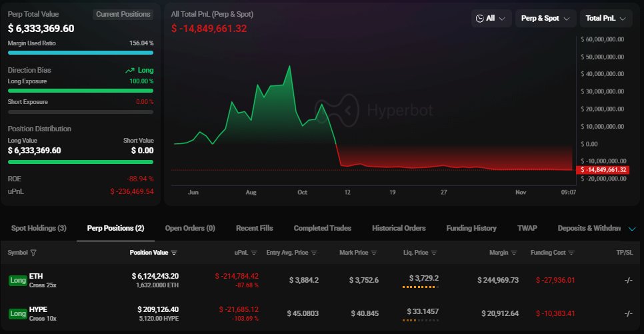Click the ETH Long badge
Screen dimensions: 644x334
coord(18,280)
